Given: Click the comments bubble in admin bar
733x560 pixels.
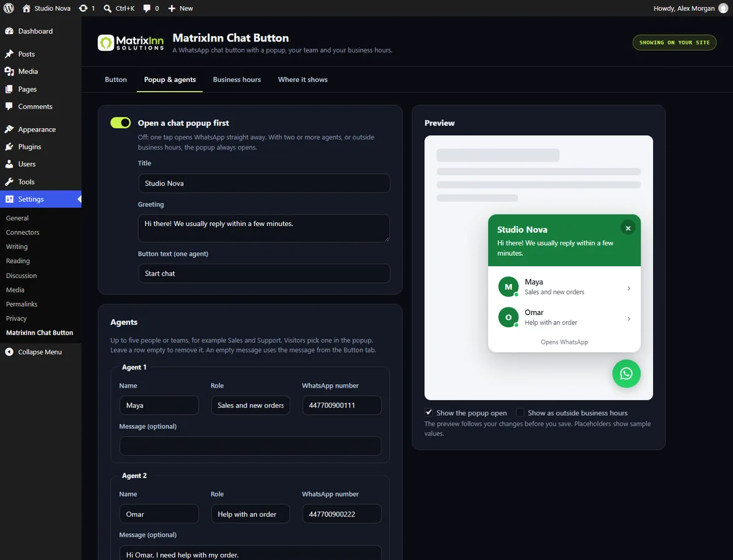Looking at the screenshot, I should click(x=147, y=9).
